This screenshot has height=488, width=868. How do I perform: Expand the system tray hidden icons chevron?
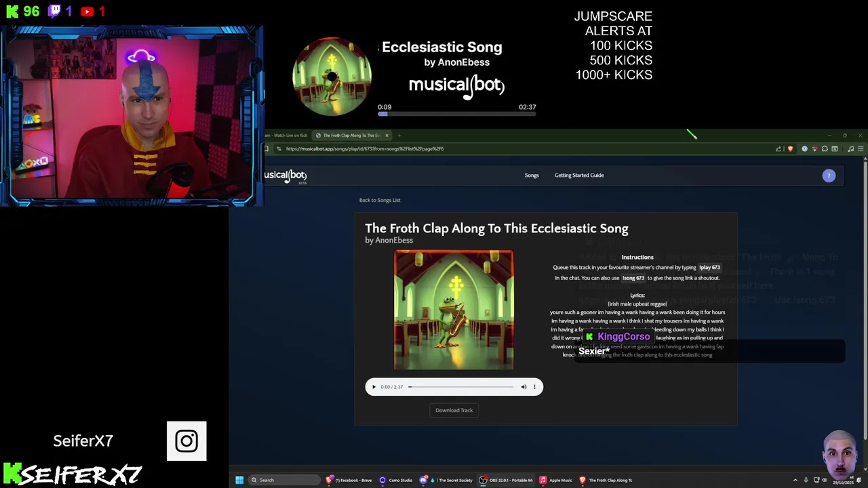pyautogui.click(x=795, y=480)
